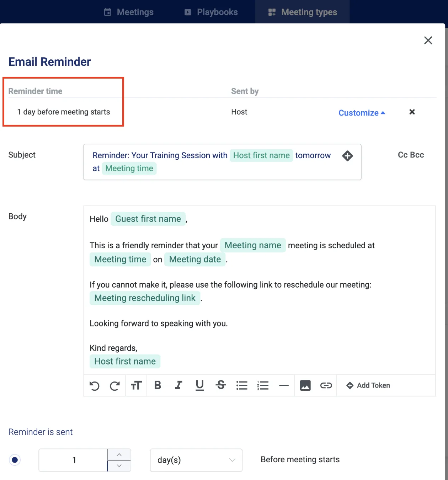The height and width of the screenshot is (480, 448).
Task: Click the Meeting date token
Action: click(195, 260)
